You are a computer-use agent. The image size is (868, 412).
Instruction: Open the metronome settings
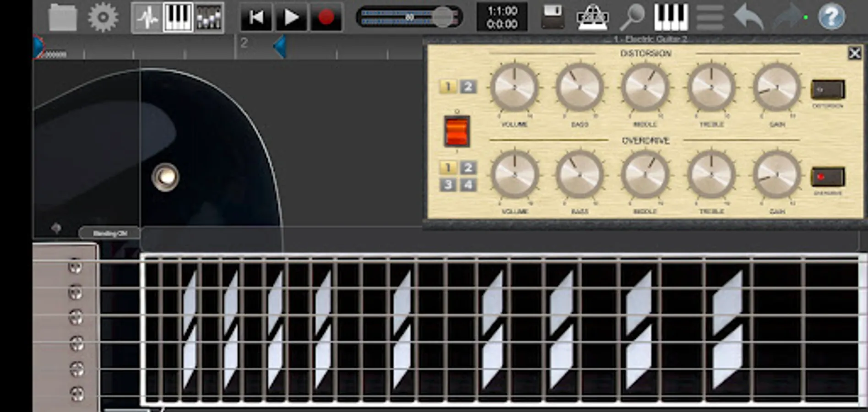click(x=592, y=17)
